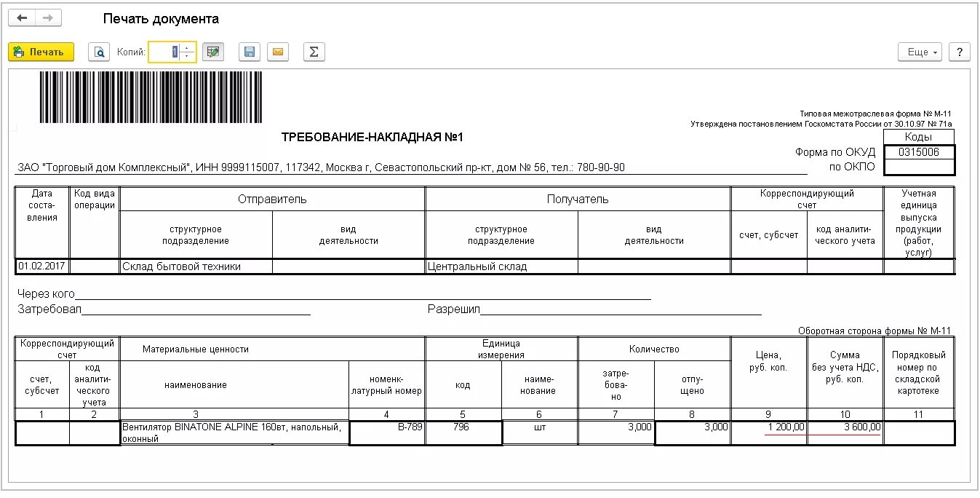
Task: Click the yellow Печать button
Action: (x=41, y=52)
